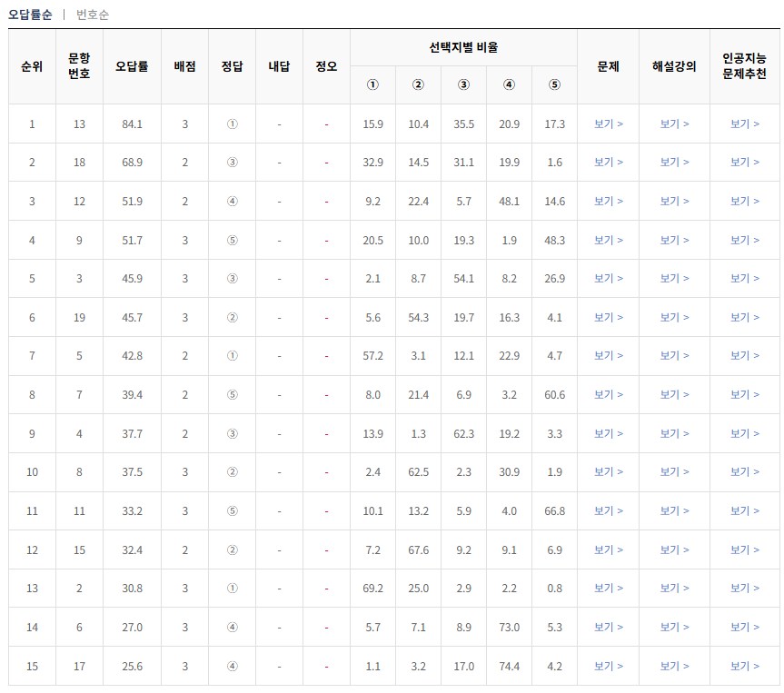
Task: Open 문제 보기 for question 4
Action: coord(607,435)
